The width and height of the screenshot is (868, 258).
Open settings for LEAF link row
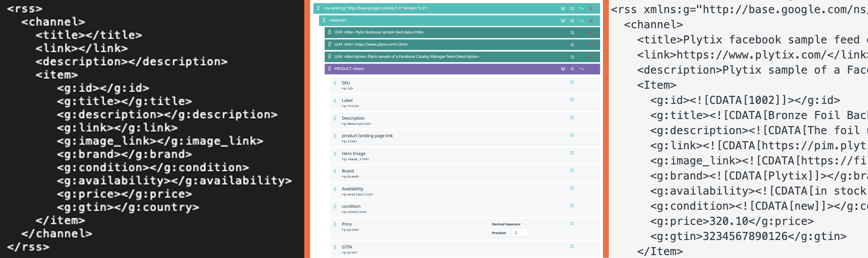coord(572,45)
